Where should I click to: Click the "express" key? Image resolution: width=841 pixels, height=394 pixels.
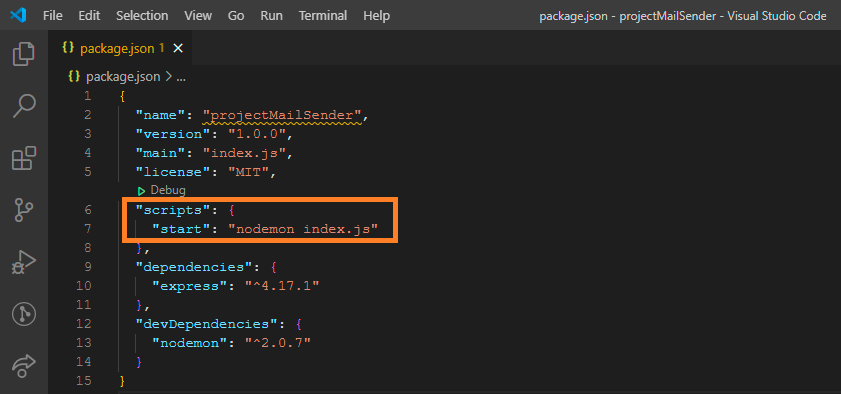(189, 286)
